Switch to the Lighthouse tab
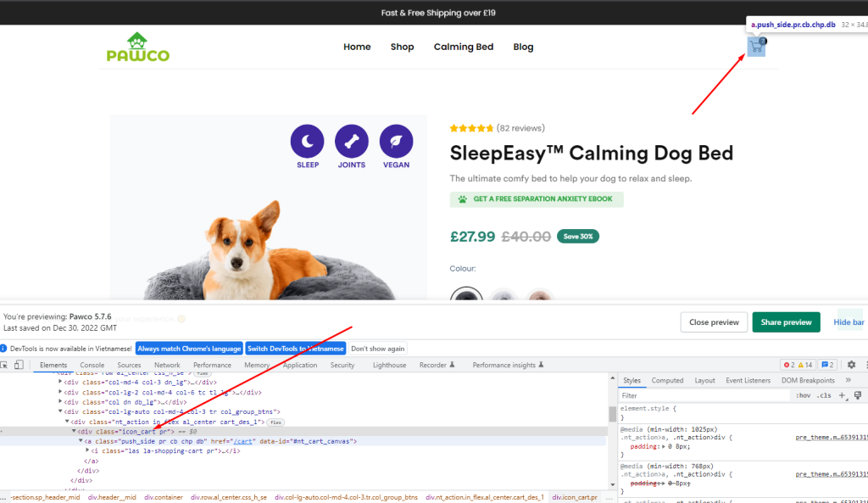The height and width of the screenshot is (503, 868). 389,365
